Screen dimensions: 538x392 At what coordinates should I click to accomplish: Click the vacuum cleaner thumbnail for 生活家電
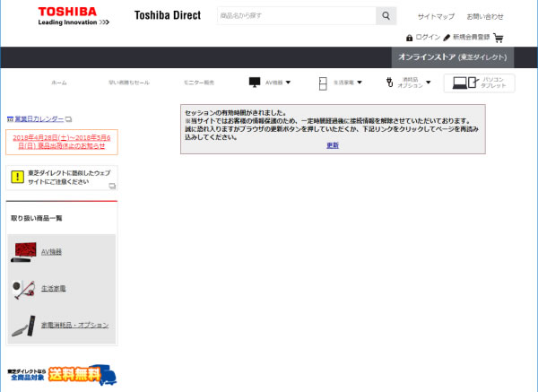point(23,289)
